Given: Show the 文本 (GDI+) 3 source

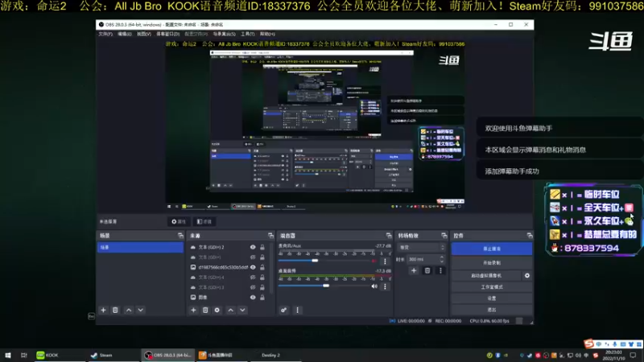Looking at the screenshot, I should pyautogui.click(x=253, y=287).
